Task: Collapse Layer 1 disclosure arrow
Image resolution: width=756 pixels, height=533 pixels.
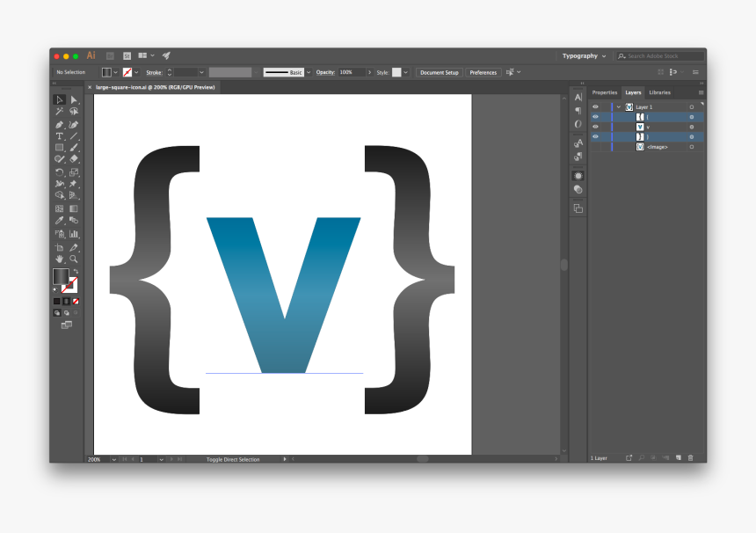Action: pyautogui.click(x=619, y=107)
